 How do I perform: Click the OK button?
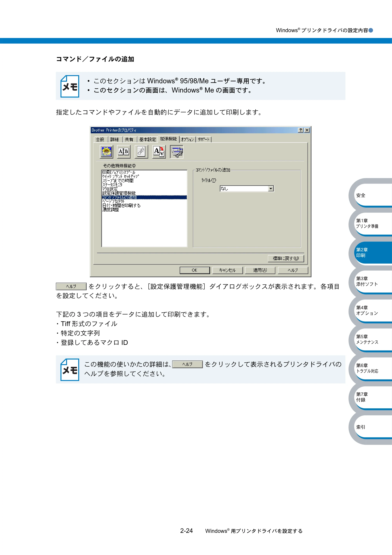195,270
